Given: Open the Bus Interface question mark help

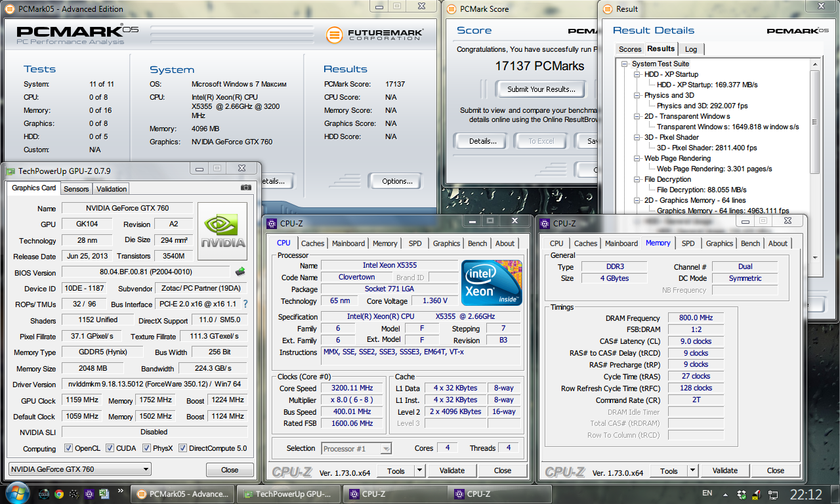Looking at the screenshot, I should pos(245,304).
